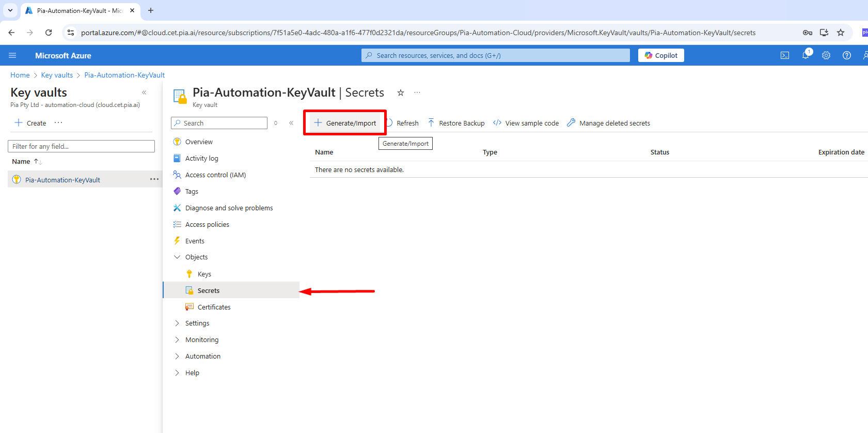Open View sample code
868x433 pixels.
click(526, 123)
